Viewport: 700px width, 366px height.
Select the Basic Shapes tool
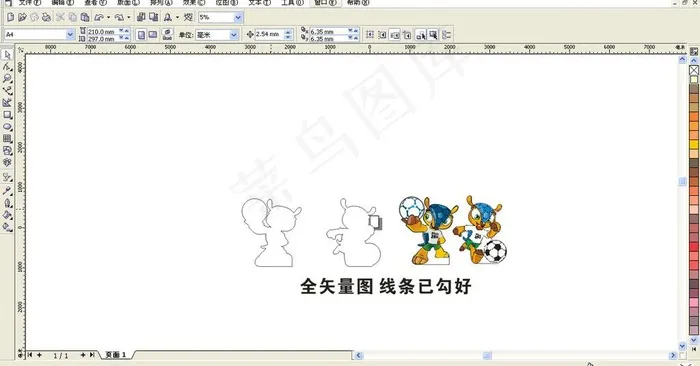(7, 151)
